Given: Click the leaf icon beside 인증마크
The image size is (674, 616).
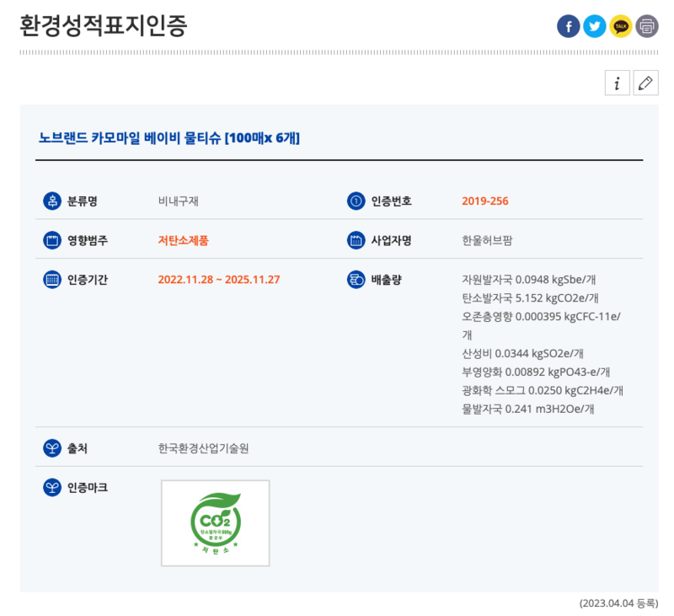Looking at the screenshot, I should click(x=52, y=487).
